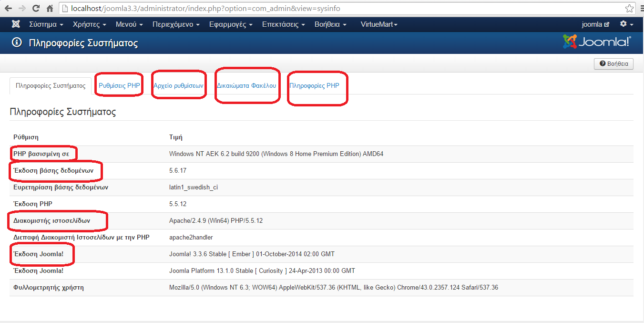
Task: Expand the top-menu Βοήθεια dropdown
Action: [x=330, y=24]
